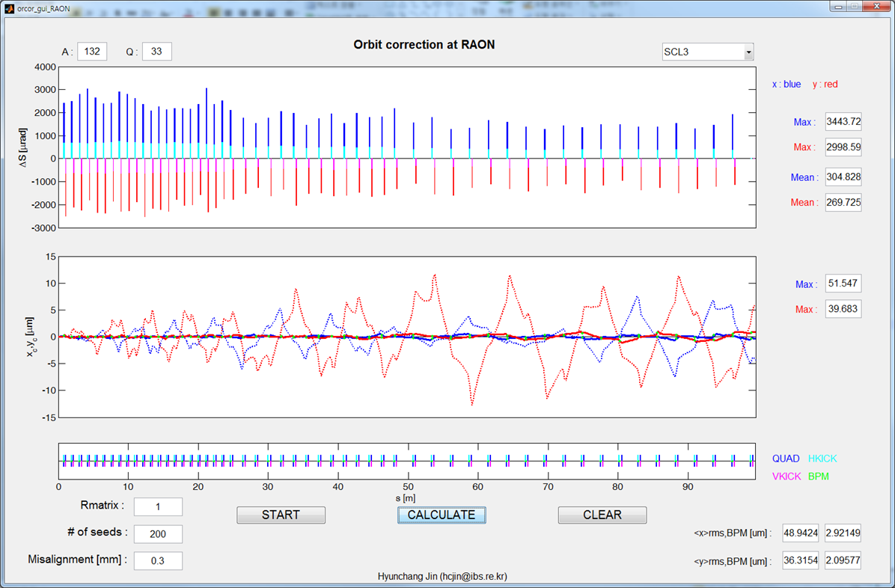Edit the number of seeds field
Screen dimensions: 895x588
coord(158,533)
